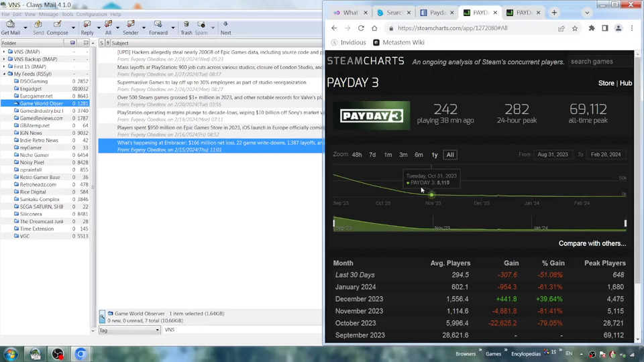Screen dimensions: 644x362
Task: Set chart zoom to All
Action: [450, 155]
